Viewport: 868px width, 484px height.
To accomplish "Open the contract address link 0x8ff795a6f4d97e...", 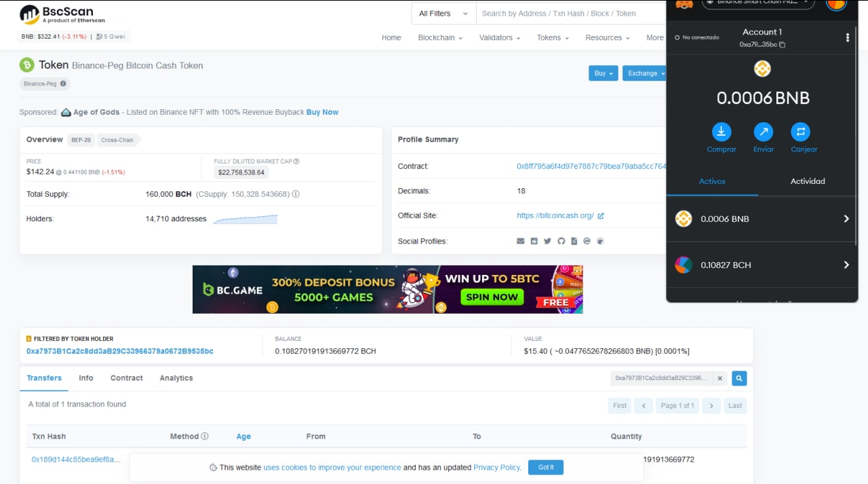I will [591, 166].
